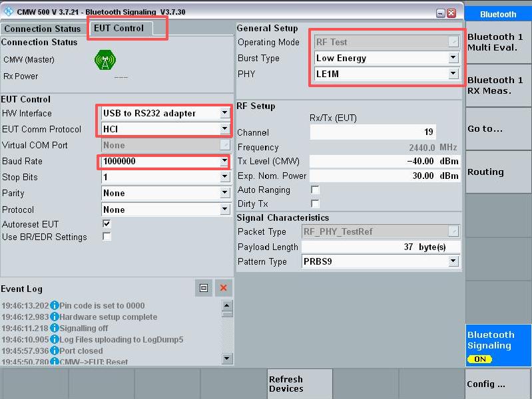Image resolution: width=532 pixels, height=399 pixels.
Task: Maximize the Event Log panel
Action: [204, 288]
